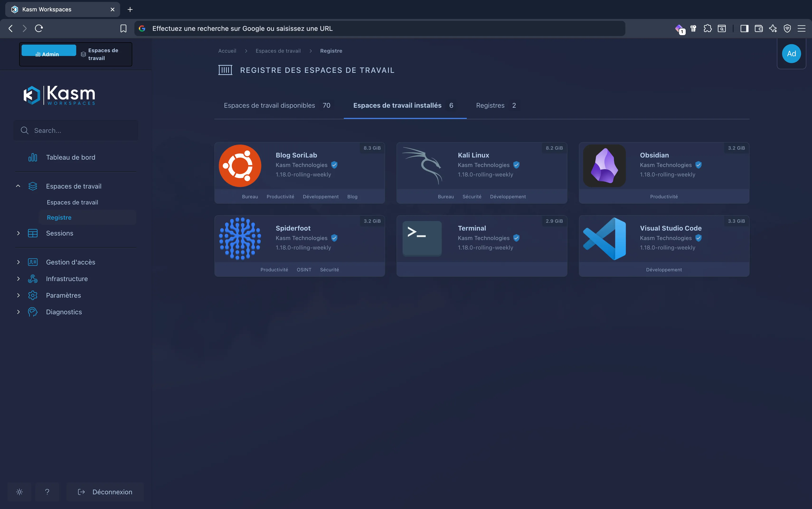Open the Tableau de bord dashboard icon
The image size is (812, 509).
point(32,157)
